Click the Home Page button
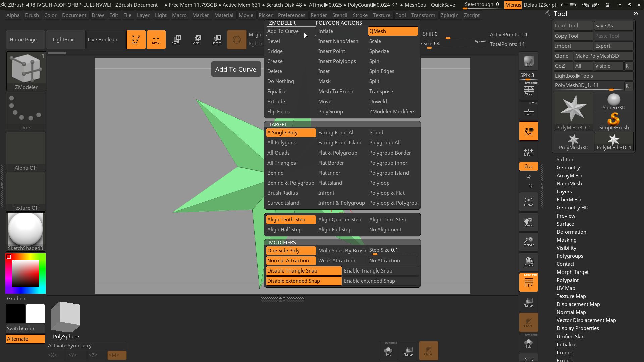This screenshot has width=644, height=362. 25,40
